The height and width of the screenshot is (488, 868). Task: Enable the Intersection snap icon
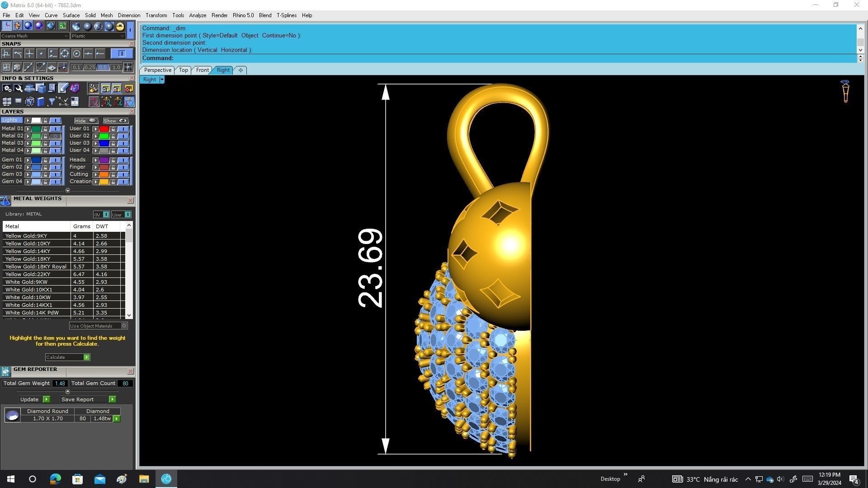(29, 53)
